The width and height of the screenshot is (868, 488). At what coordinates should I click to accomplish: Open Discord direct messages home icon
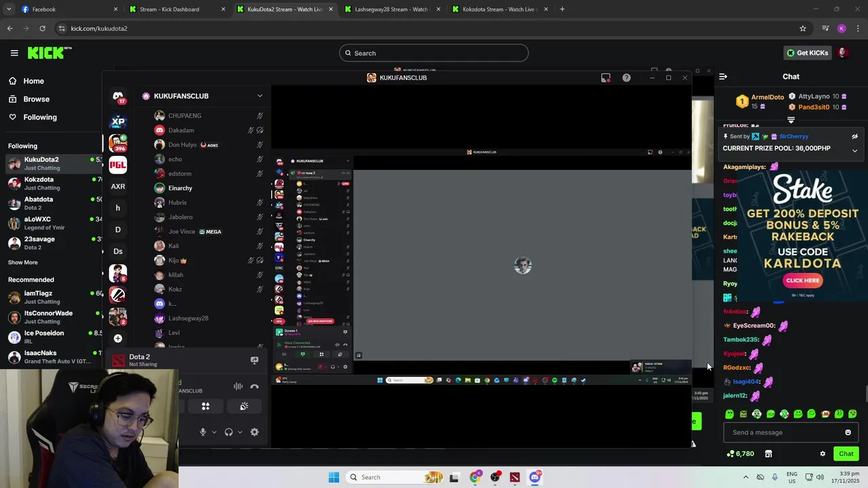(x=118, y=96)
